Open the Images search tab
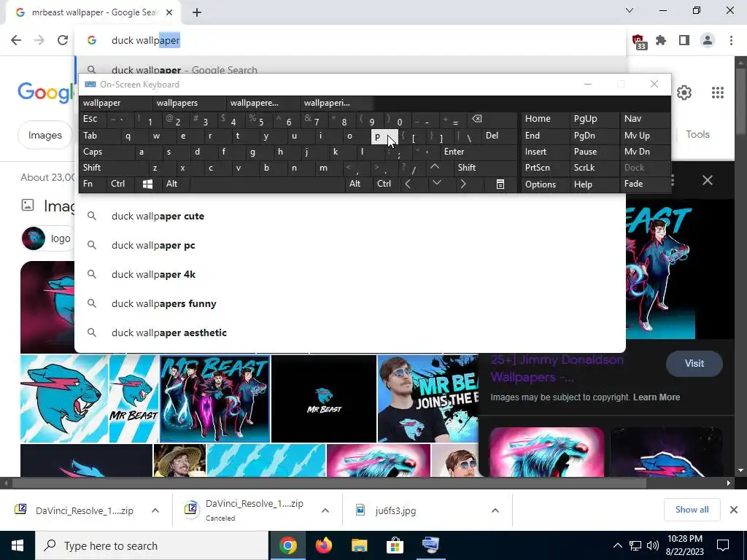The height and width of the screenshot is (560, 747). [x=45, y=135]
